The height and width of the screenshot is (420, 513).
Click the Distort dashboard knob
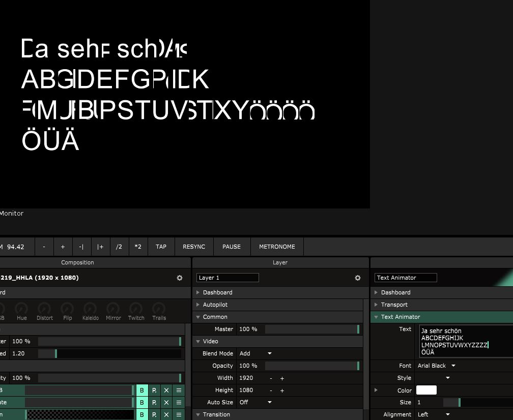[x=44, y=309]
